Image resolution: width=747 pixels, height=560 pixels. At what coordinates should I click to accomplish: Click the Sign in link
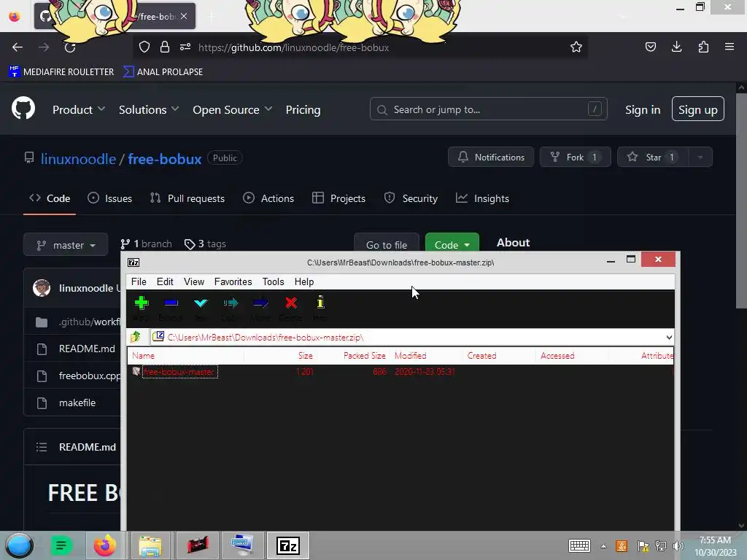tap(643, 110)
